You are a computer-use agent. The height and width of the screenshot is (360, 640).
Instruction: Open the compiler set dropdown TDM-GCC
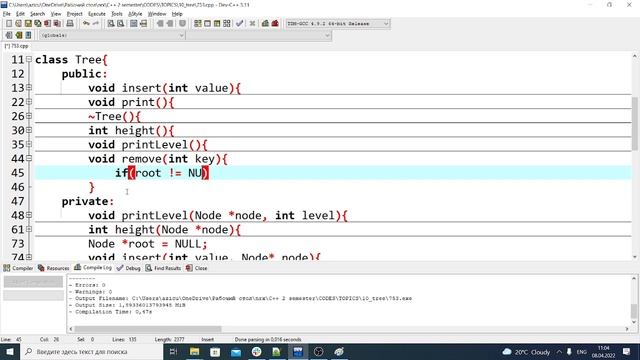[338, 24]
